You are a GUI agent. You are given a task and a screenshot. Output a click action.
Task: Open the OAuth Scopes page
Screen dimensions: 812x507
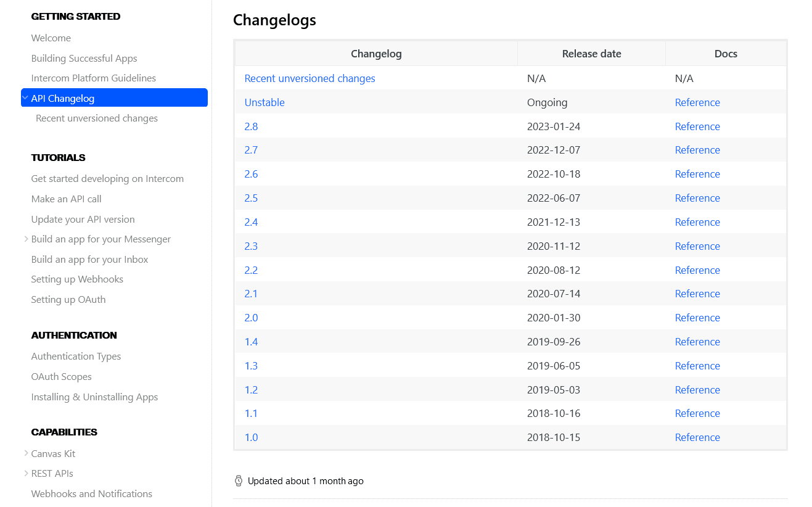click(x=62, y=377)
